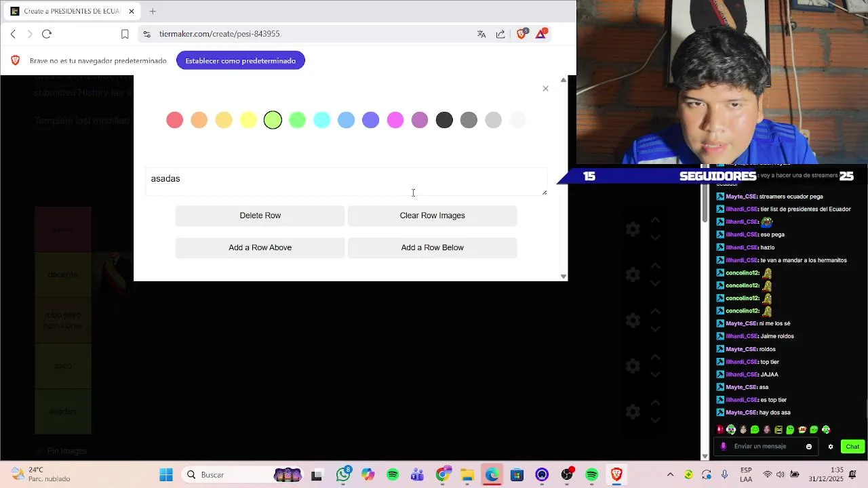Open Brave browser taskbar icon
Screen dimensions: 868x488
[x=616, y=474]
